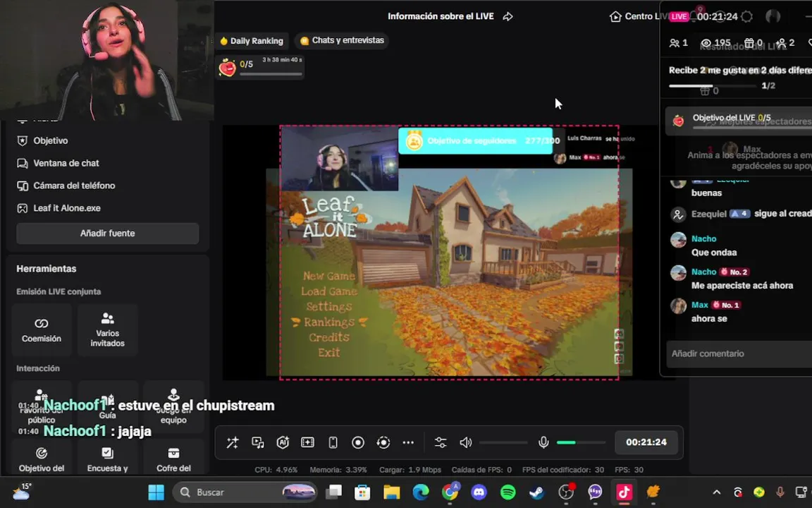The width and height of the screenshot is (812, 508).
Task: Open the effects magic wand tool
Action: (x=233, y=442)
